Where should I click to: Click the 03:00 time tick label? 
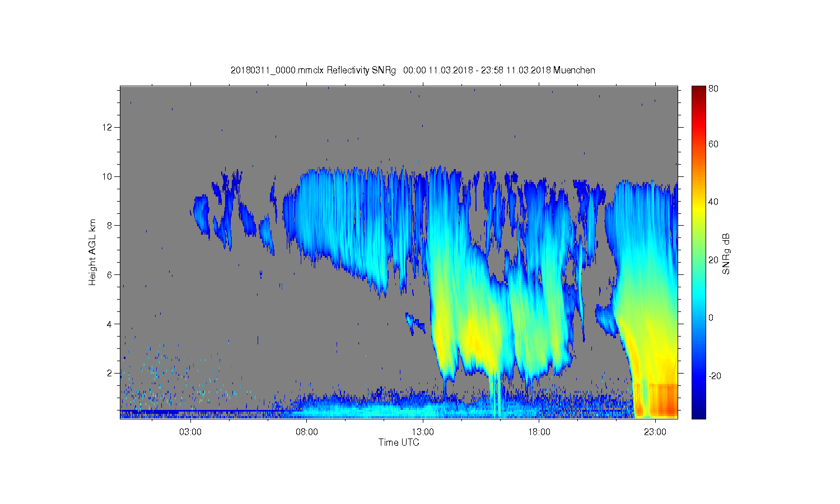click(x=190, y=432)
